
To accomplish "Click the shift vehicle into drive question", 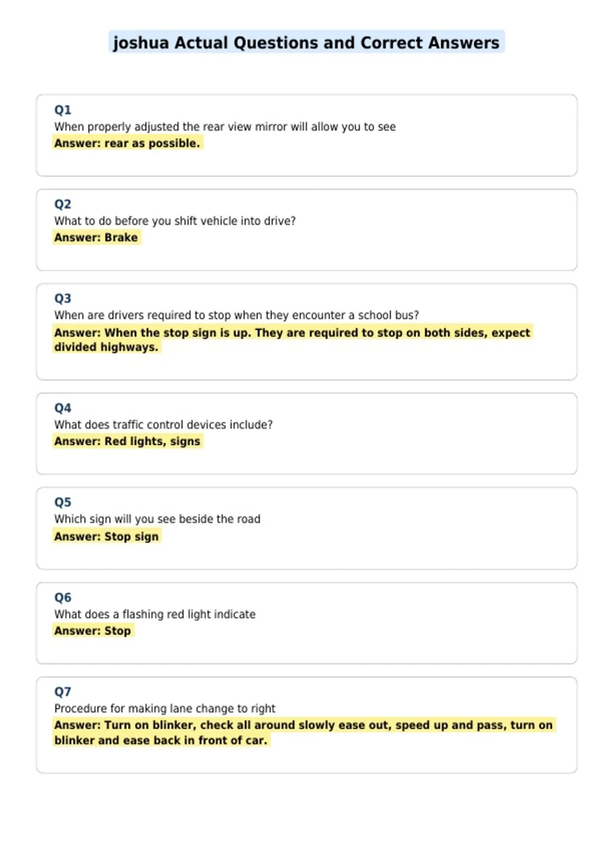I will pos(175,221).
